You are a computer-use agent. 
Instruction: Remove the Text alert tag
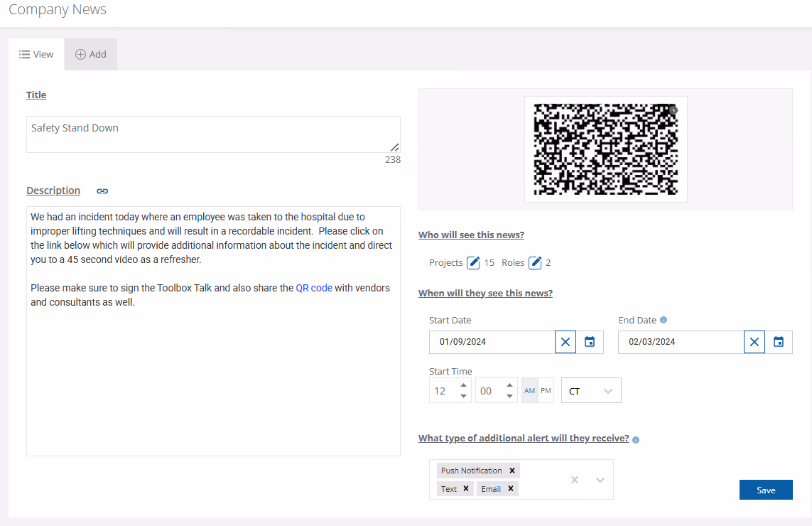pos(466,489)
